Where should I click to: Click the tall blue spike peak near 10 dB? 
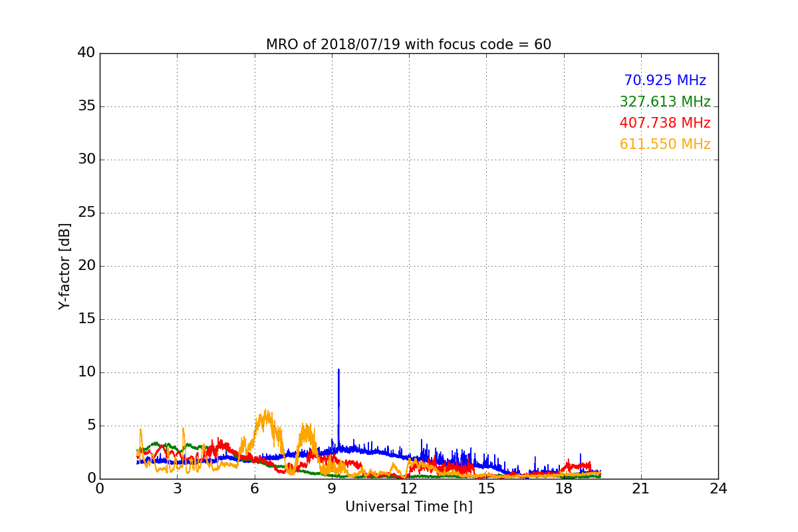338,370
